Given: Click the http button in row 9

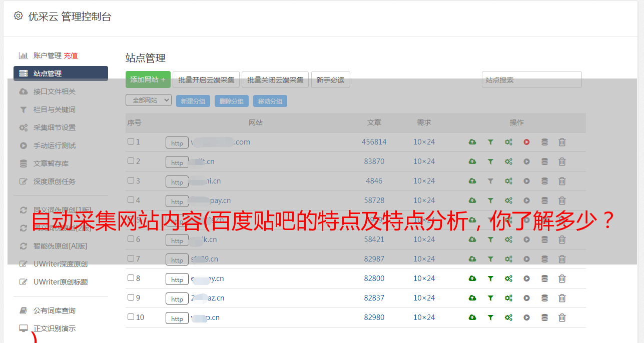Looking at the screenshot, I should pos(177,298).
